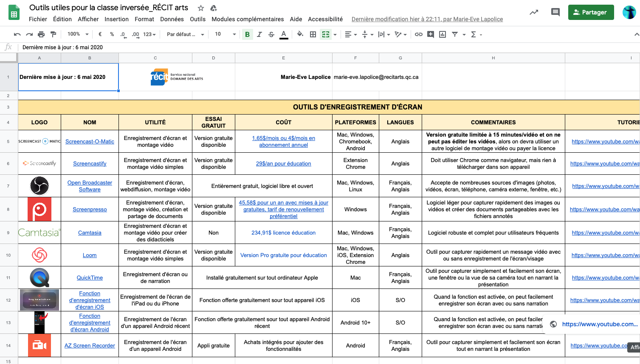Expand the merge cells type dropdown arrow
The height and width of the screenshot is (364, 640).
(x=335, y=35)
